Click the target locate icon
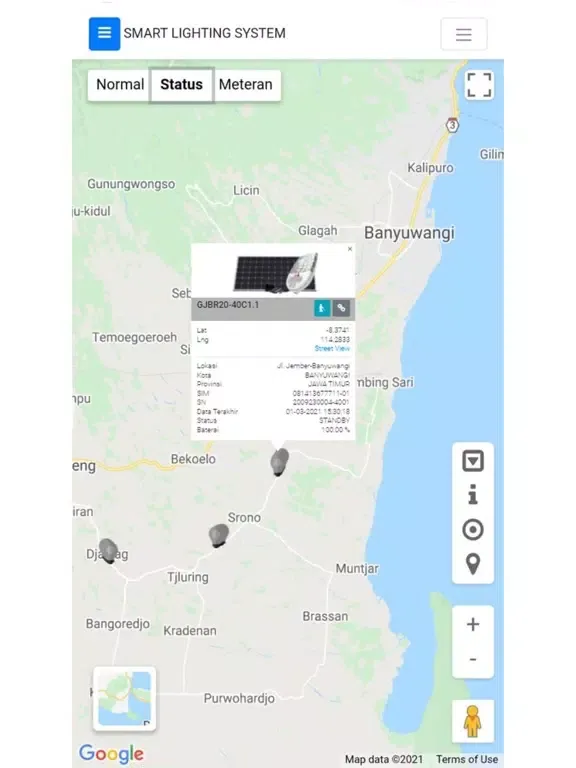 point(473,529)
